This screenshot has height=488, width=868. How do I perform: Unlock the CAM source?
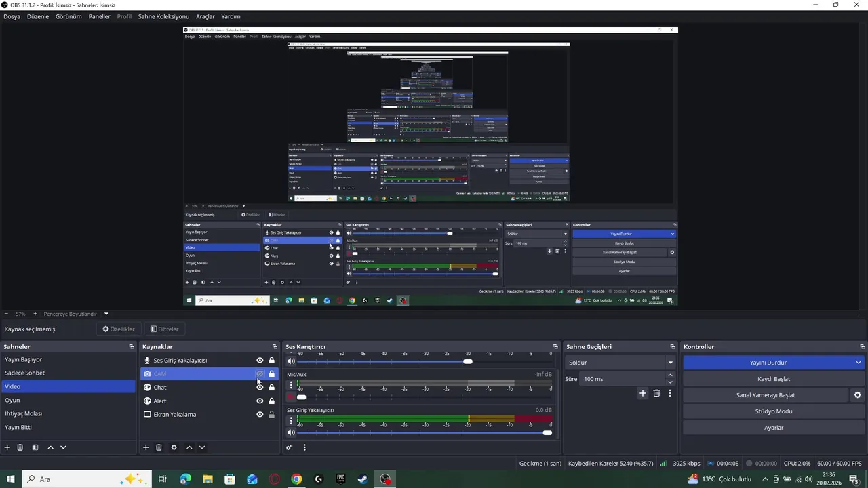point(272,374)
